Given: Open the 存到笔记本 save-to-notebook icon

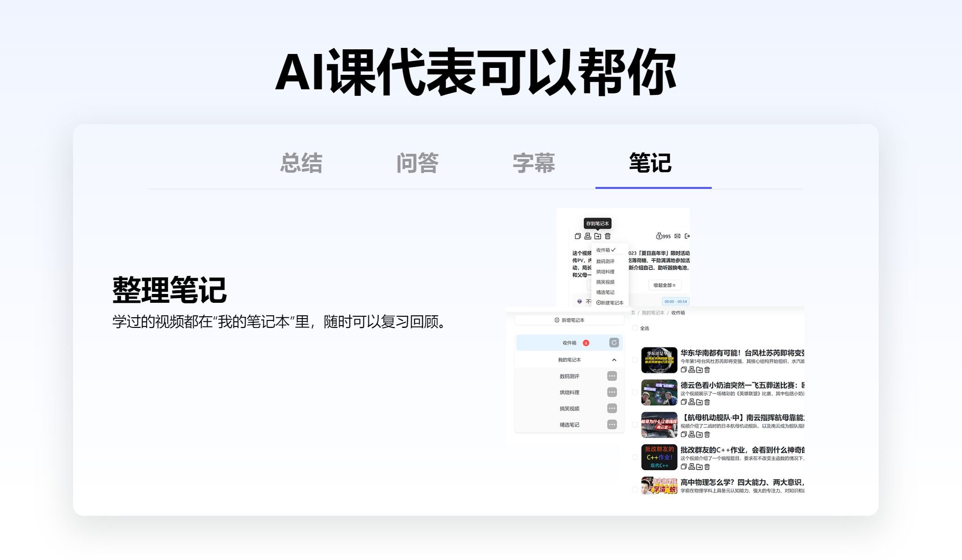Looking at the screenshot, I should click(598, 236).
